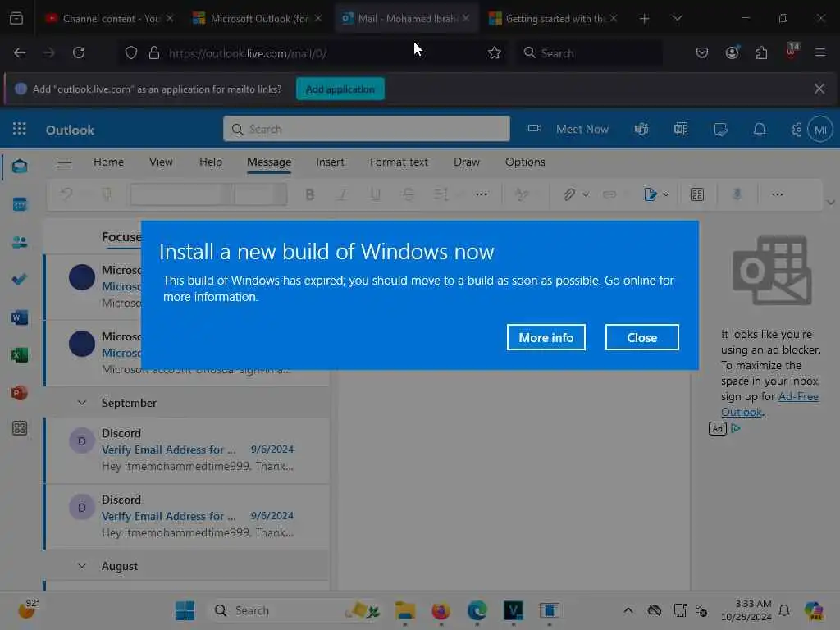Open Outlook settings gear icon
This screenshot has width=840, height=630.
point(797,129)
